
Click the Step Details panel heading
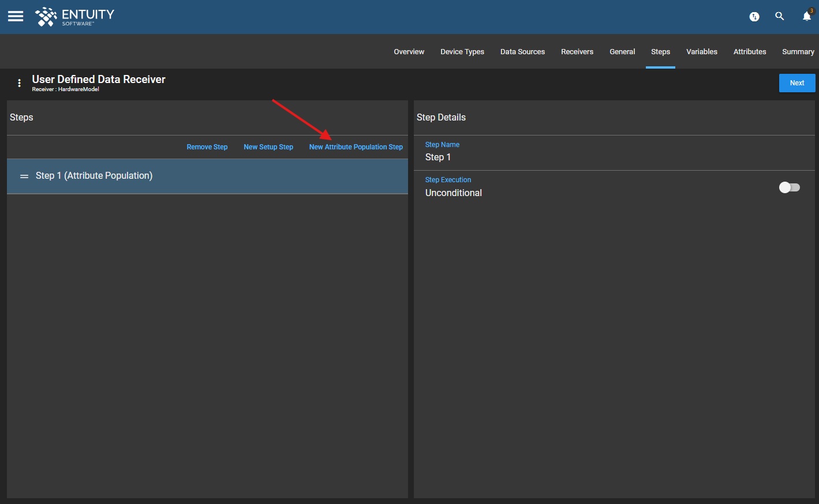(x=441, y=118)
